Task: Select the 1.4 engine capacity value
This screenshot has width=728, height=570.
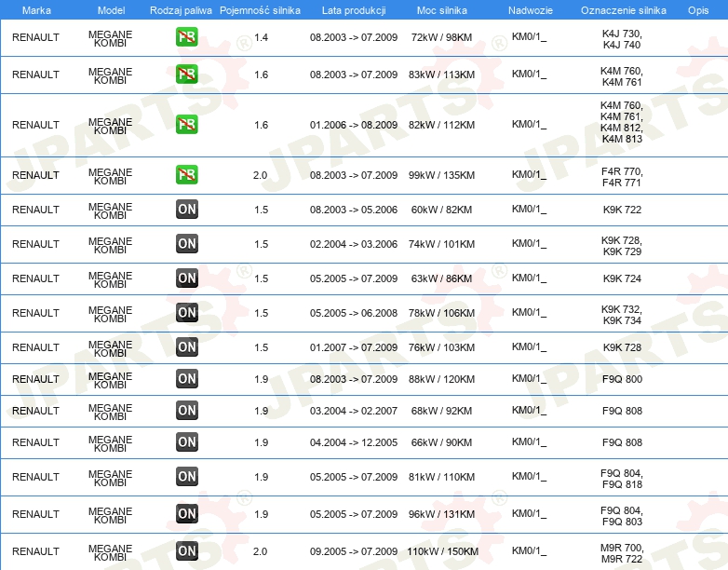Action: (261, 37)
